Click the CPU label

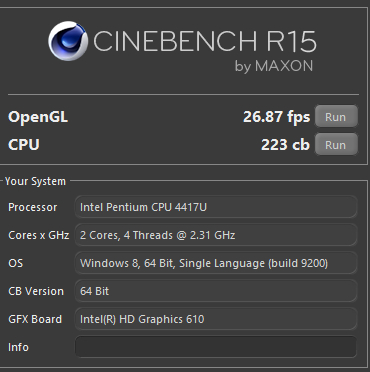pos(24,145)
